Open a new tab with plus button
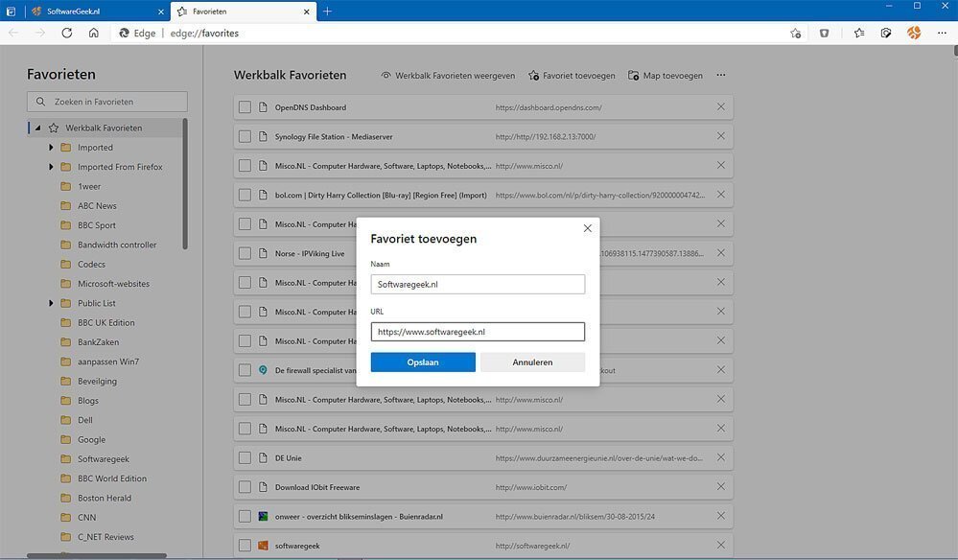 [327, 11]
